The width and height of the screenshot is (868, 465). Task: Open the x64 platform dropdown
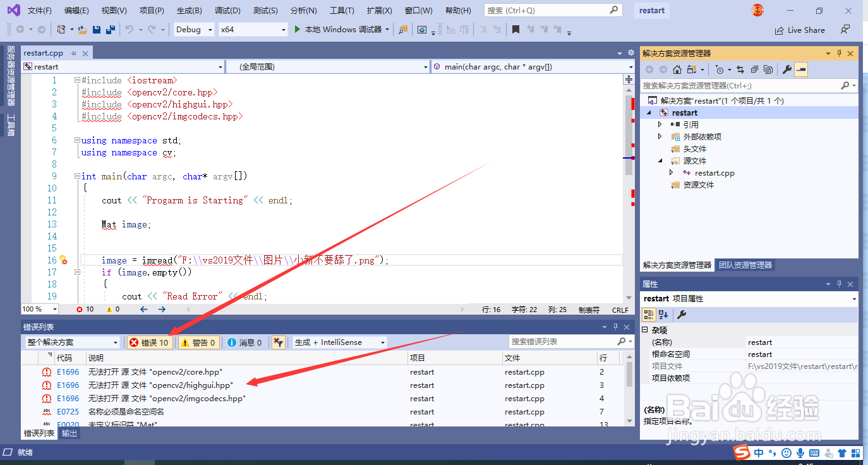tap(253, 30)
